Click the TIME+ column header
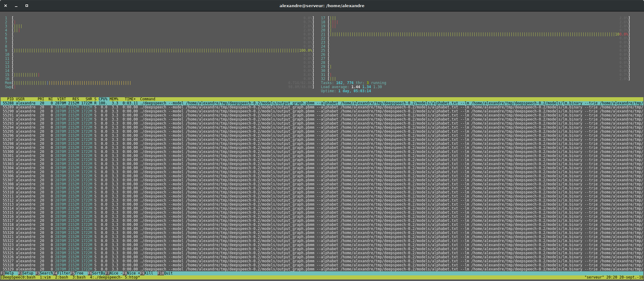Viewport: 644px width, 281px height. [x=130, y=99]
